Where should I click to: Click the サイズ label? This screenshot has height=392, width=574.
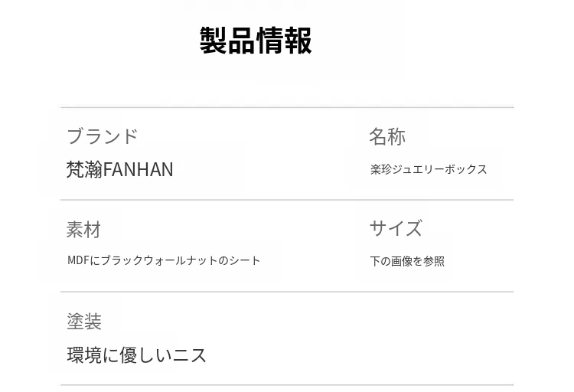396,228
